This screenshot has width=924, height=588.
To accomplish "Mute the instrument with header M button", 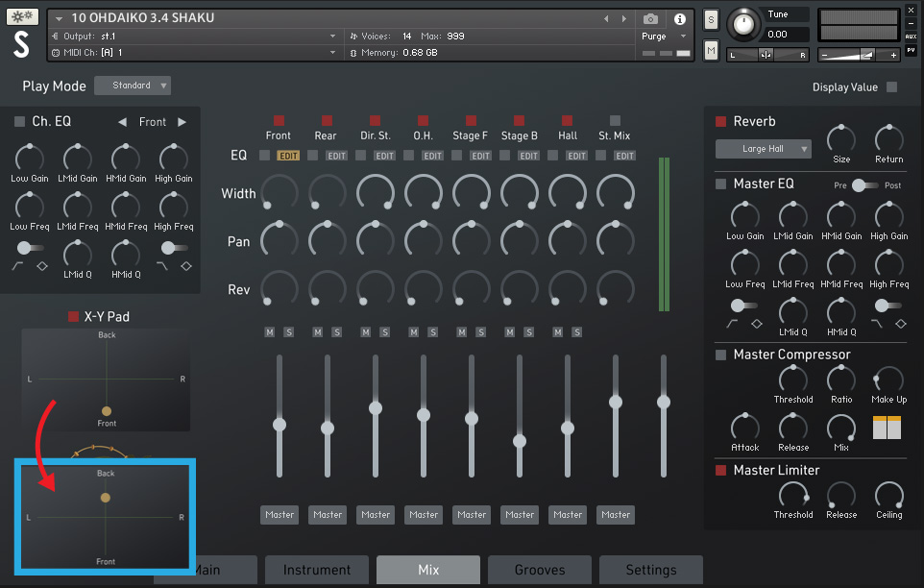I will click(712, 51).
